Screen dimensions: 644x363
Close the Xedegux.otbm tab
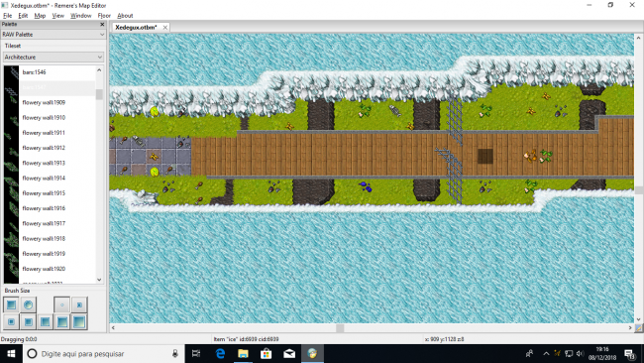(x=164, y=27)
